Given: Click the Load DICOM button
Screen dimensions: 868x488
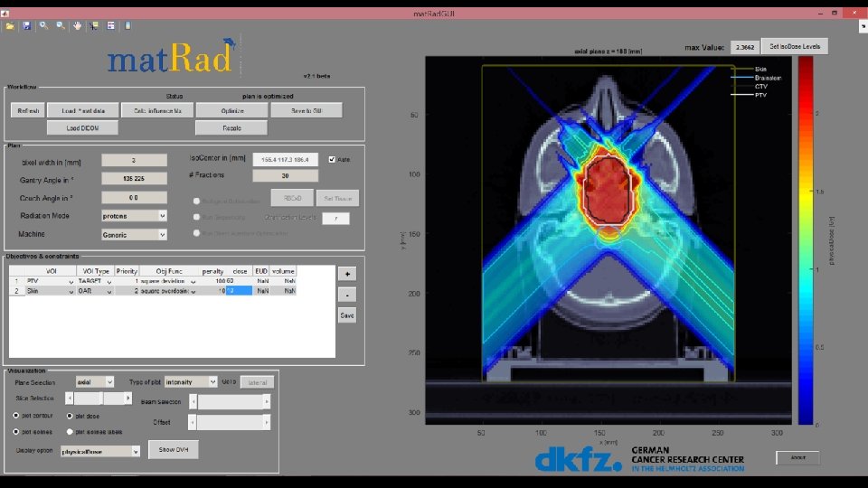Looking at the screenshot, I should coord(82,127).
